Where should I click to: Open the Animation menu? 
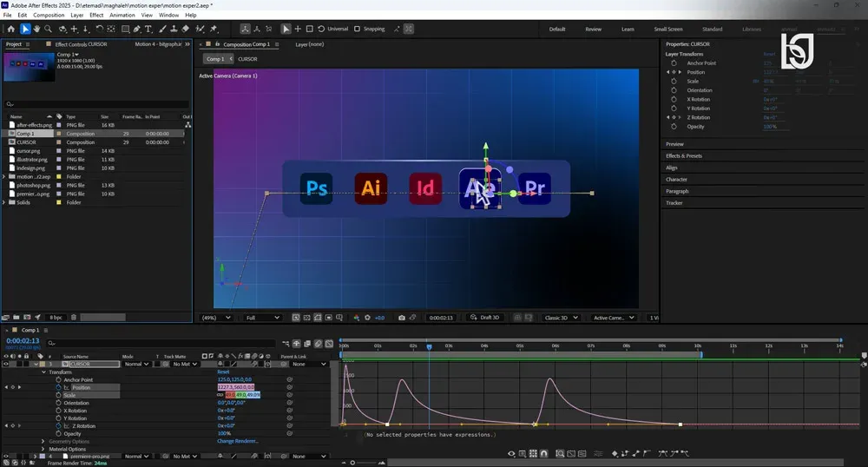pyautogui.click(x=122, y=15)
